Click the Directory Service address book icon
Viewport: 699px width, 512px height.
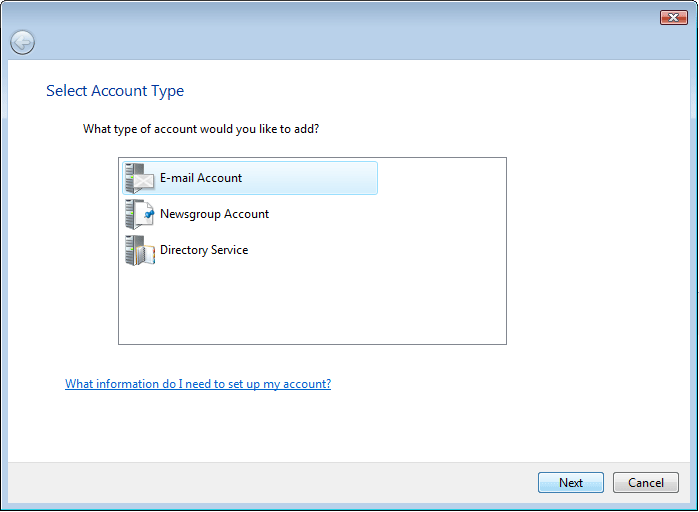coord(140,250)
